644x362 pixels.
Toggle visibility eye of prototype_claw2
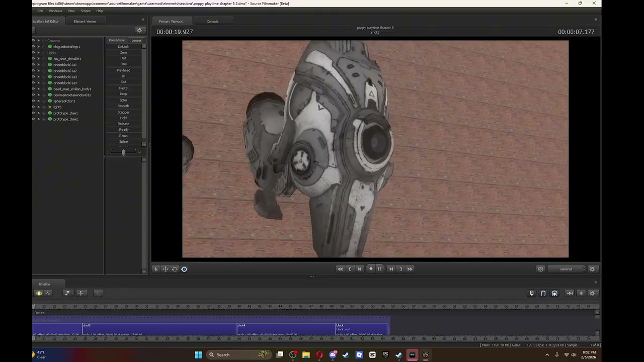(34, 119)
